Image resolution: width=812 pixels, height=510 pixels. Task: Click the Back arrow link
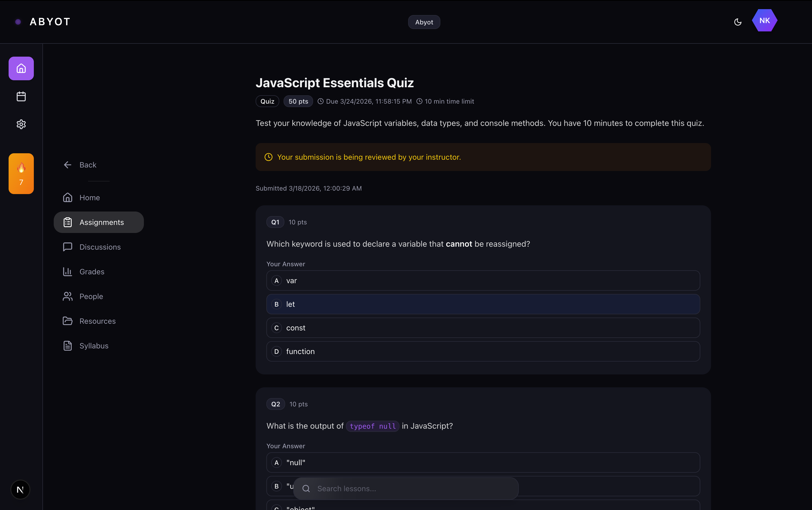(80, 165)
